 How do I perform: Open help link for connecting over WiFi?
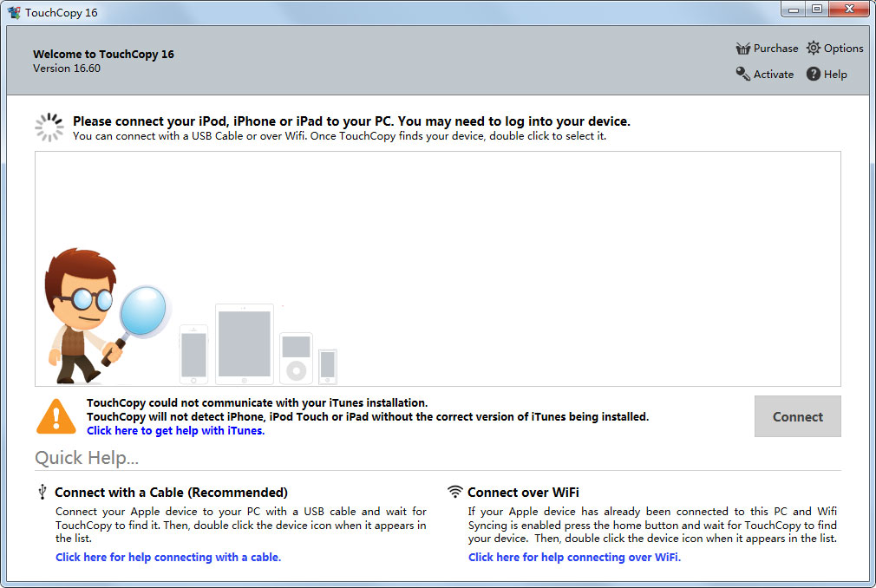tap(574, 558)
